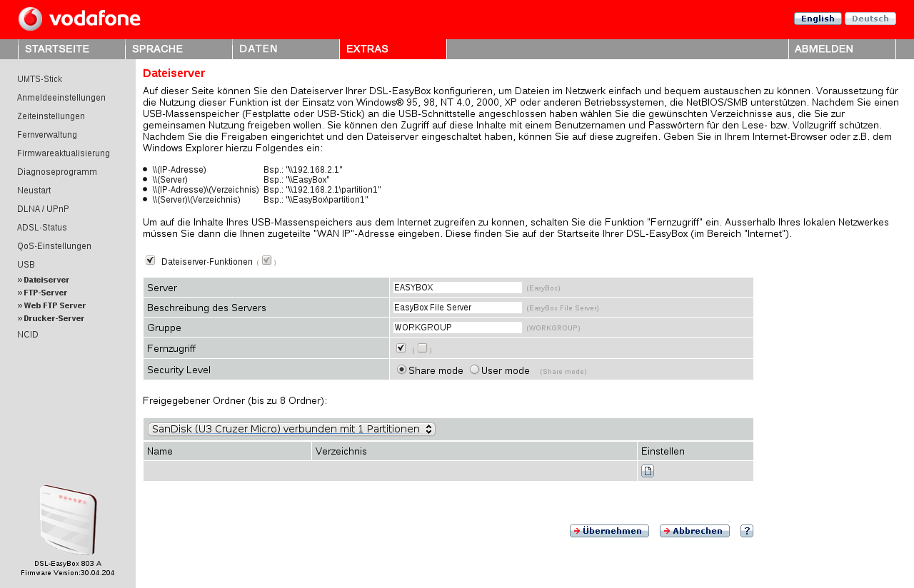Click into the Server name input field
Viewport: 914px width, 588px height.
pyautogui.click(x=457, y=287)
